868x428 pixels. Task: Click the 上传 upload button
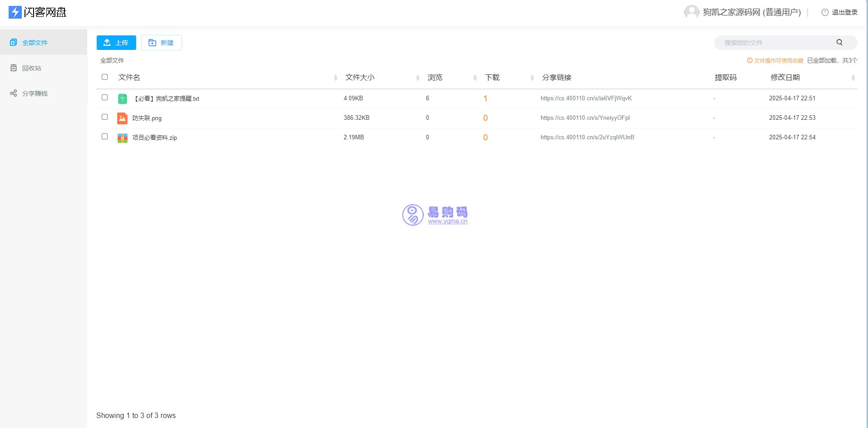click(x=116, y=42)
